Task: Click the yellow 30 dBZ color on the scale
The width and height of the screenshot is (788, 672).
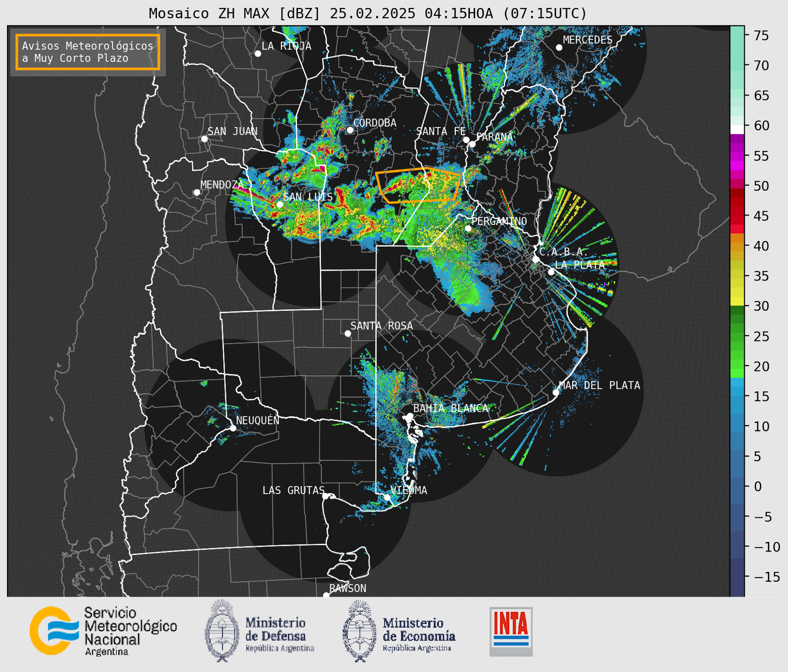Action: (737, 302)
